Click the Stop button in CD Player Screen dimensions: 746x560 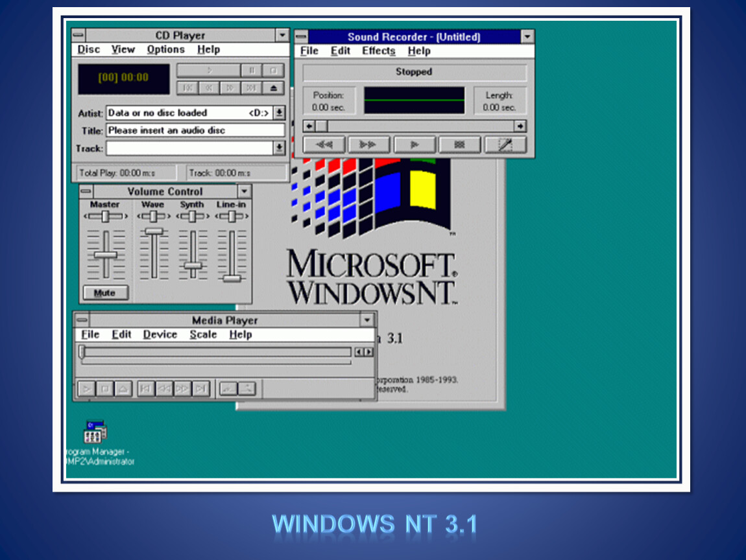click(x=274, y=71)
